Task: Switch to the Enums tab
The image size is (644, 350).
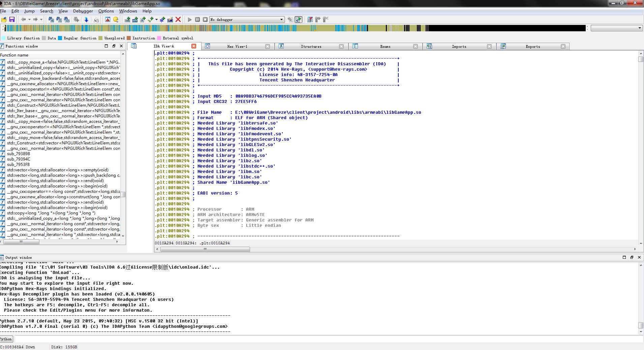Action: [x=385, y=46]
